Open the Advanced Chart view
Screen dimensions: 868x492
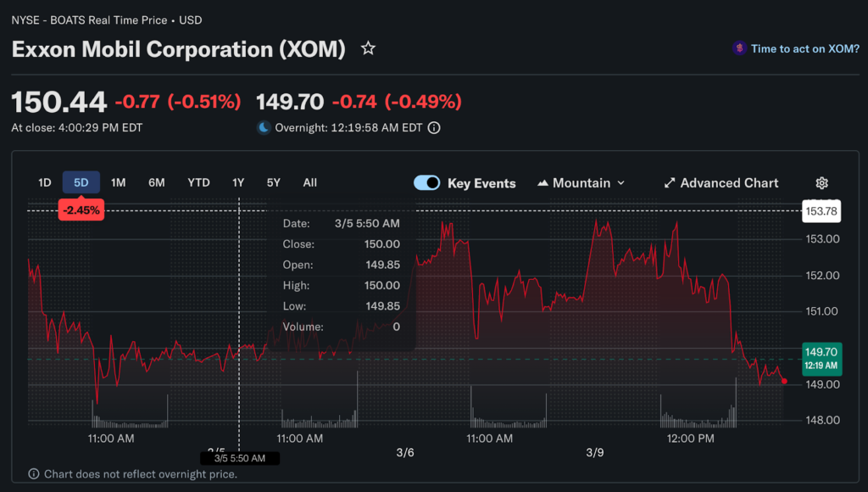[x=729, y=183]
